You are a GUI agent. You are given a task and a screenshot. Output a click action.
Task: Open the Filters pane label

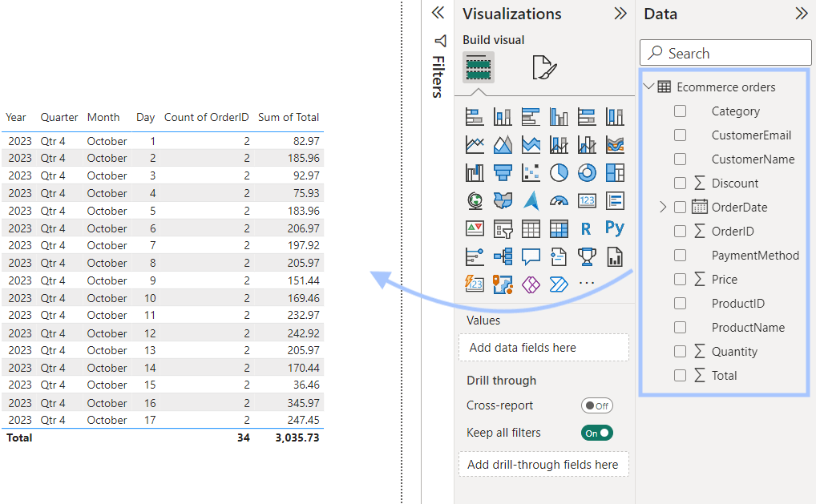[438, 77]
